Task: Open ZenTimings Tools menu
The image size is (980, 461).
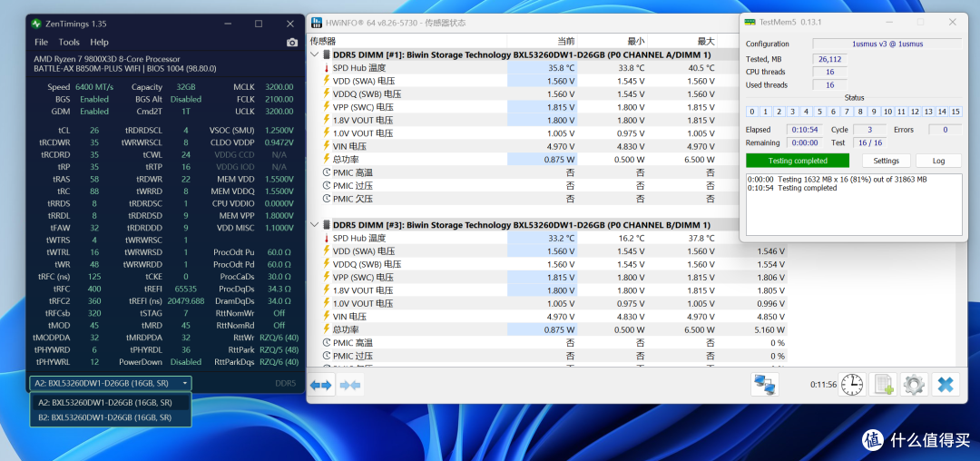Action: pos(69,43)
